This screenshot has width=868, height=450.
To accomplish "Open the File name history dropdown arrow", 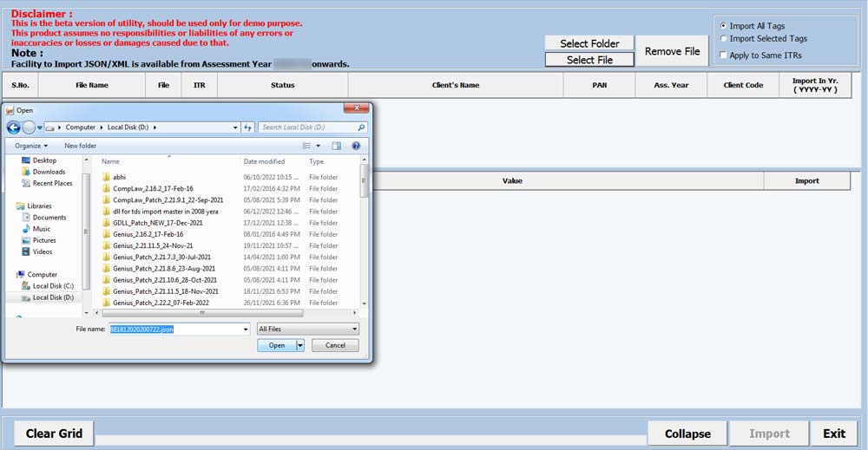I will pyautogui.click(x=246, y=329).
